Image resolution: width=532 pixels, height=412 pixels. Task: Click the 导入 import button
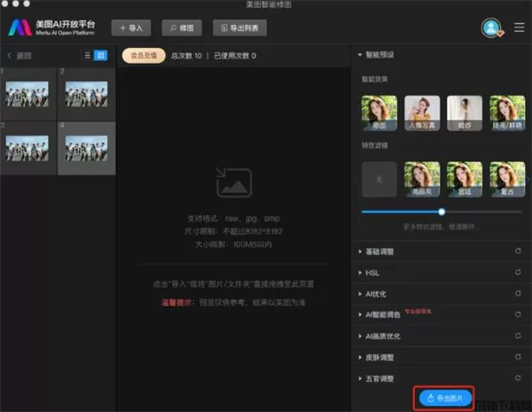coord(131,28)
